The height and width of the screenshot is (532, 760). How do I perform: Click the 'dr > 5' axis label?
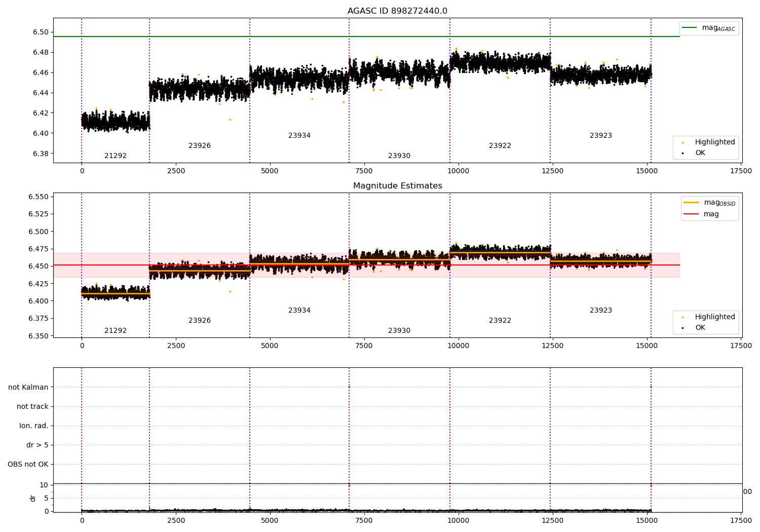(x=37, y=445)
